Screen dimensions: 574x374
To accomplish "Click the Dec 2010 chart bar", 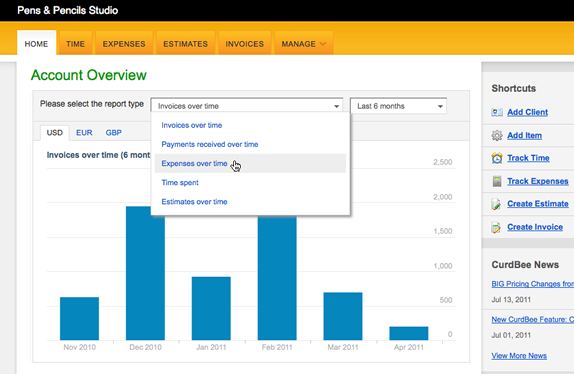I will click(145, 273).
